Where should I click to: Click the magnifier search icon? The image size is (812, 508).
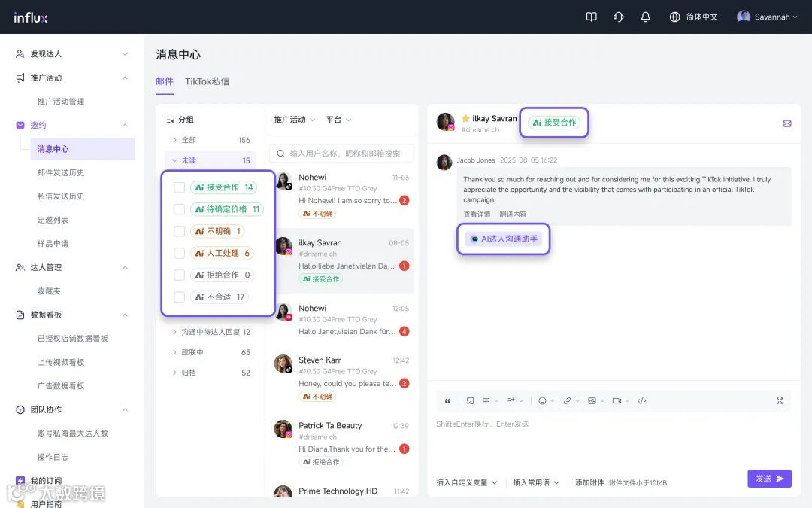point(280,154)
